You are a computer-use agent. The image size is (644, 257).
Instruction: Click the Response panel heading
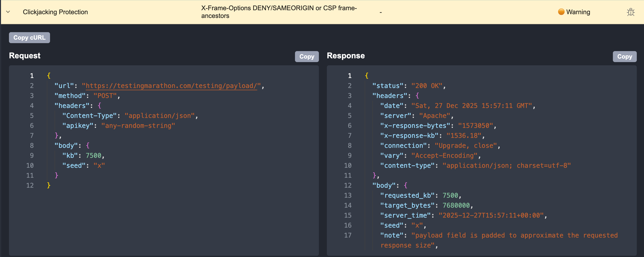[x=346, y=56]
